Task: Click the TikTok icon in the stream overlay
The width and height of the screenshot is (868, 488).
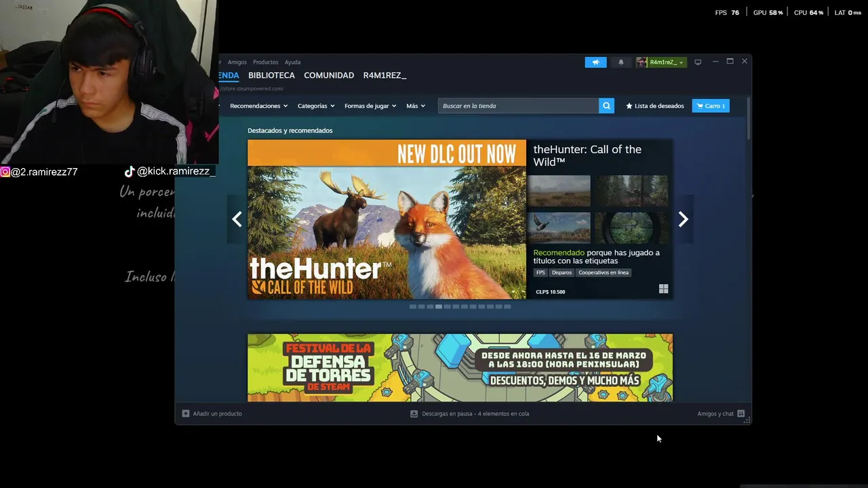Action: [x=130, y=171]
